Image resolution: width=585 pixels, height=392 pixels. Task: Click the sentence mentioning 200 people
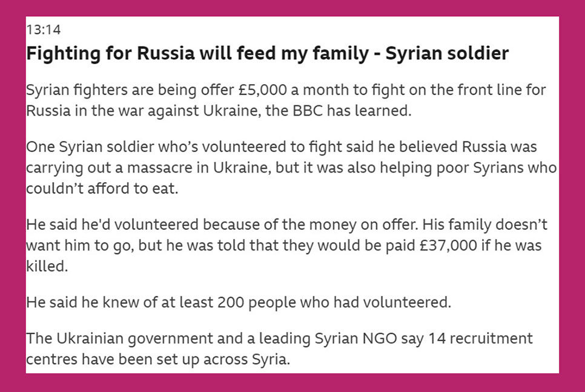239,302
